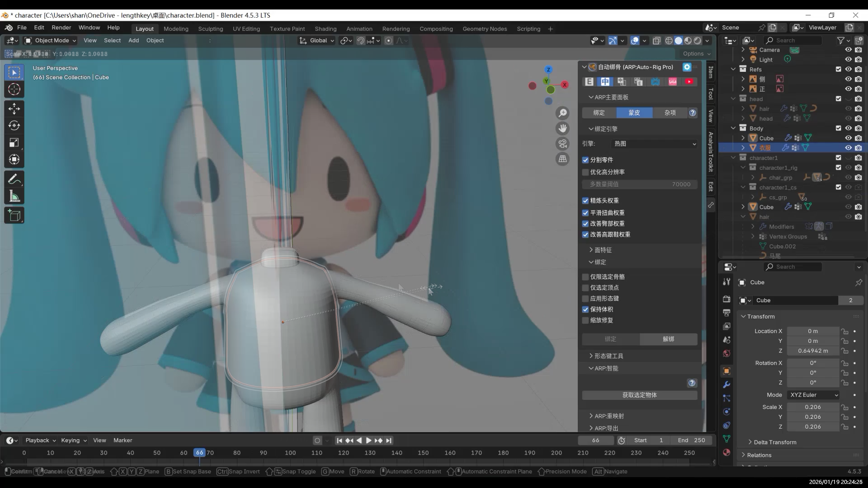Select the Rotate tool in toolbar

pos(14,126)
